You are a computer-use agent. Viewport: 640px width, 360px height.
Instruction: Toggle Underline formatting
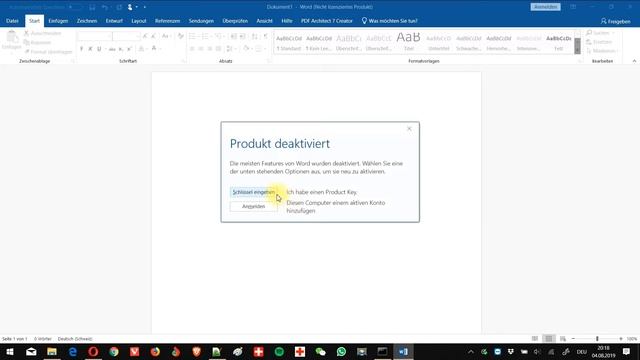click(99, 49)
